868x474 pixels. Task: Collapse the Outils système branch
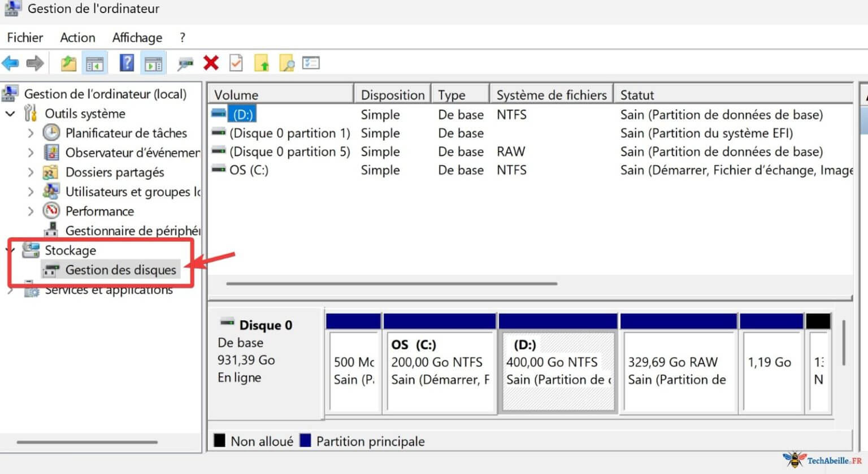[11, 114]
